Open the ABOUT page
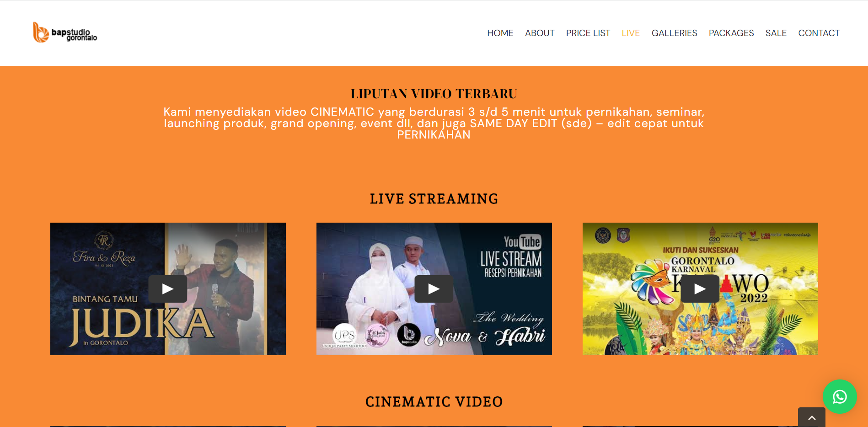The image size is (868, 427). click(x=540, y=33)
